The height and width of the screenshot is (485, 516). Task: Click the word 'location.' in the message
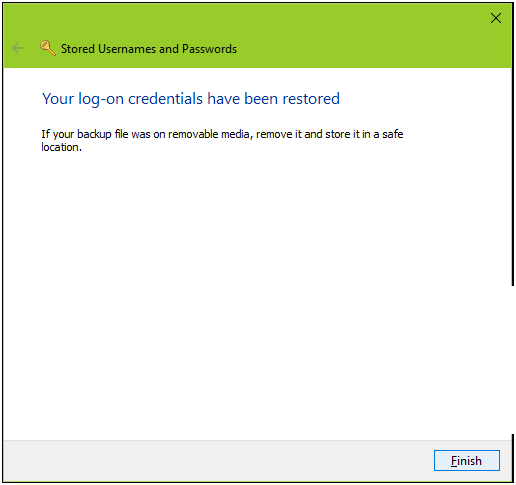coord(62,147)
